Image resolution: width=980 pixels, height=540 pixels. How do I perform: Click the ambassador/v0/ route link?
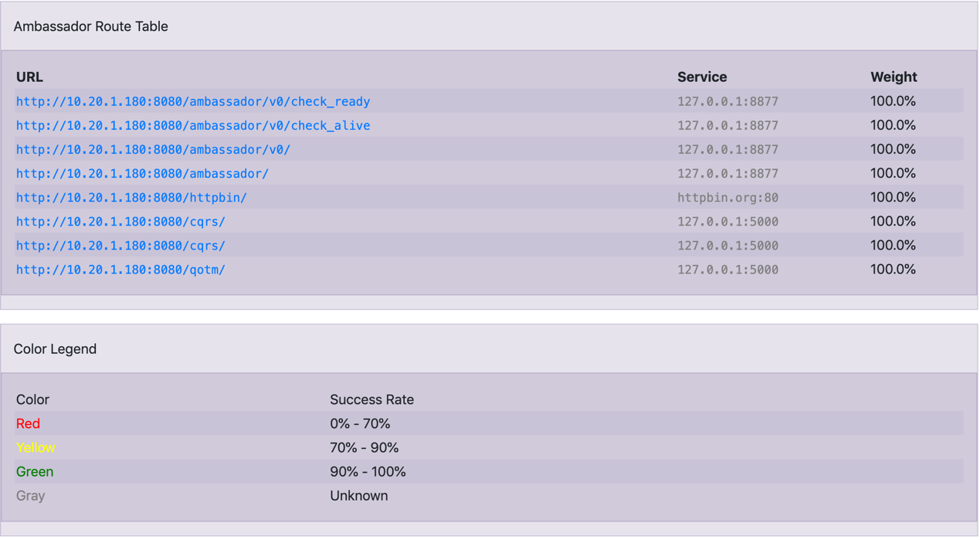153,149
